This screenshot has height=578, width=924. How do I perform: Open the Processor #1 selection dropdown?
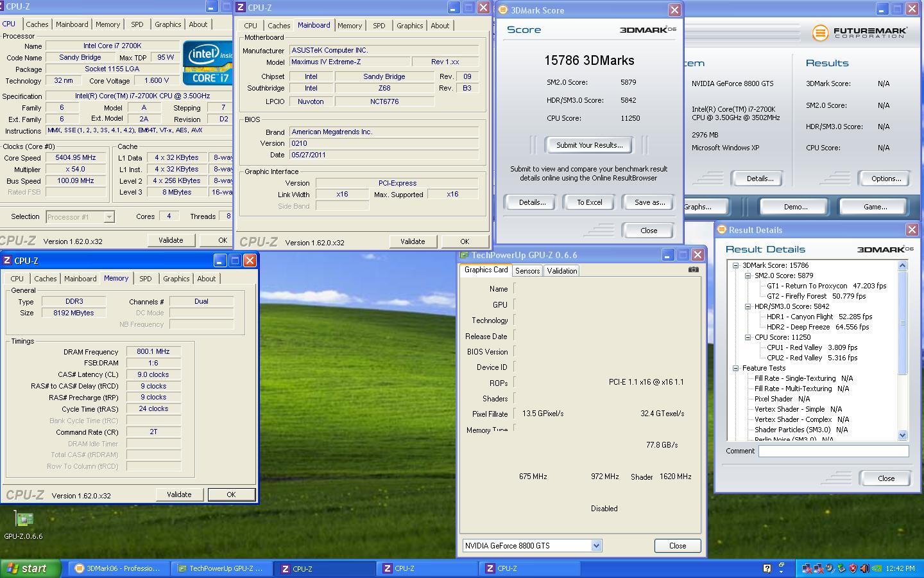108,217
